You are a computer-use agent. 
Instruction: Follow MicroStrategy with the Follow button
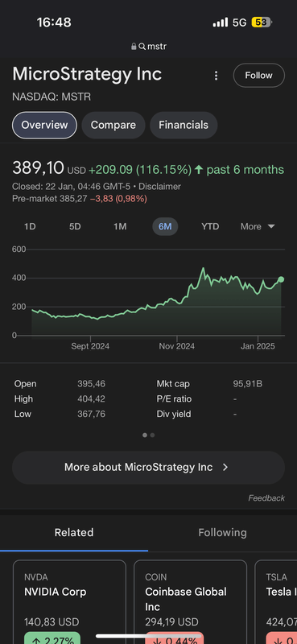[x=259, y=76]
